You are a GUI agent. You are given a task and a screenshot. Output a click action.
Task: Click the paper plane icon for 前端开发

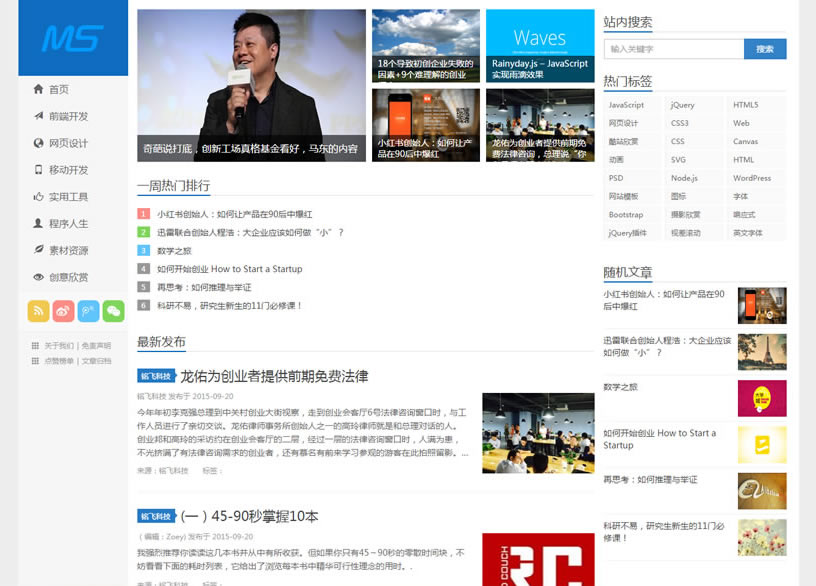[x=38, y=116]
